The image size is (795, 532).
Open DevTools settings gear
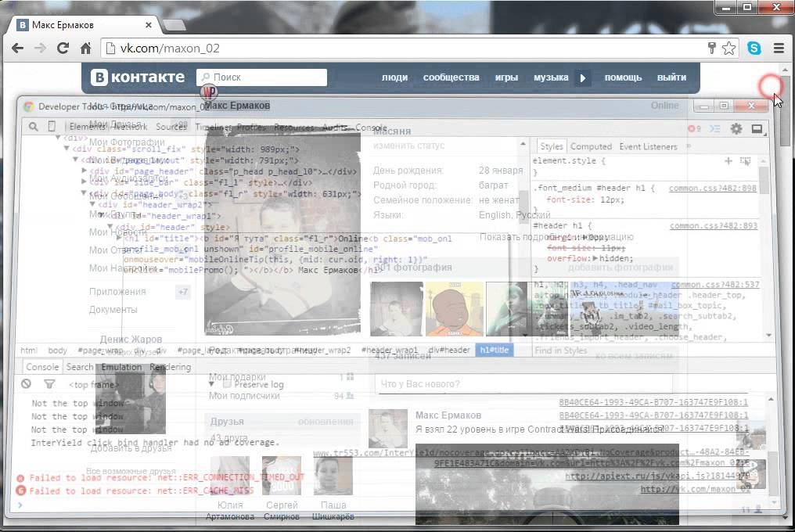point(736,128)
